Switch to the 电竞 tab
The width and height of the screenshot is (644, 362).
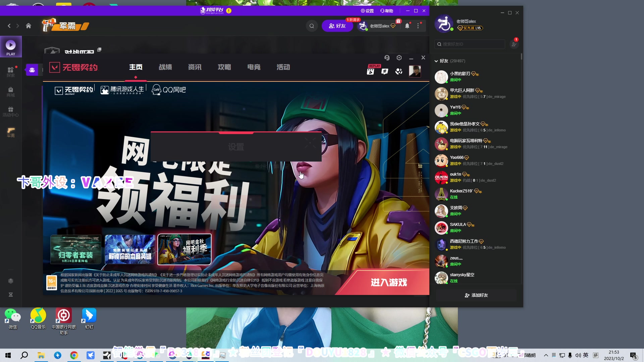254,67
